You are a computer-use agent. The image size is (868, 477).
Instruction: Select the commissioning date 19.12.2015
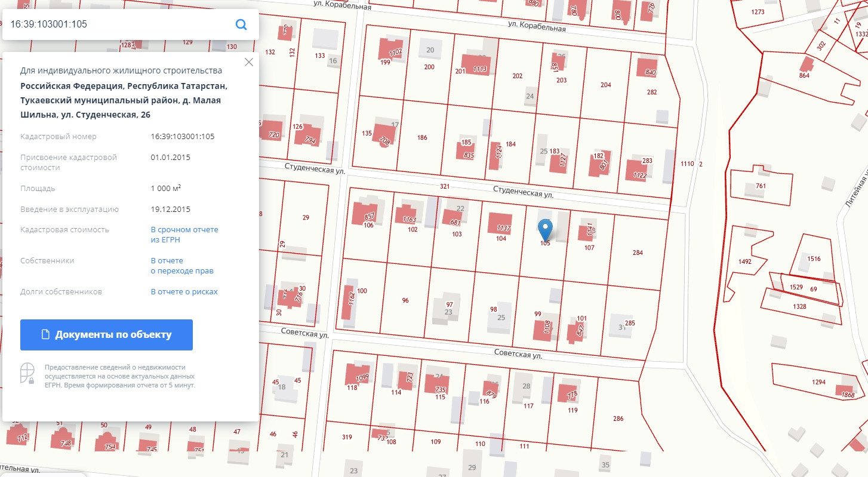click(x=171, y=209)
